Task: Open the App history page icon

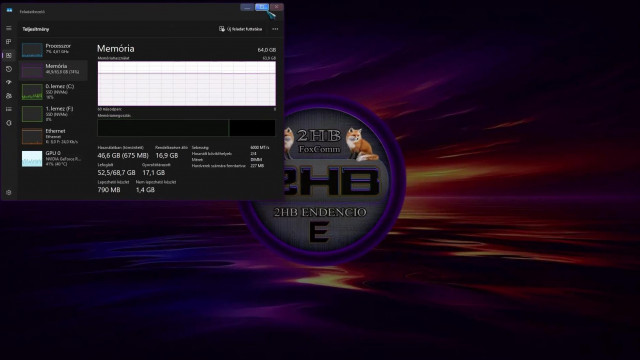Action: click(9, 69)
